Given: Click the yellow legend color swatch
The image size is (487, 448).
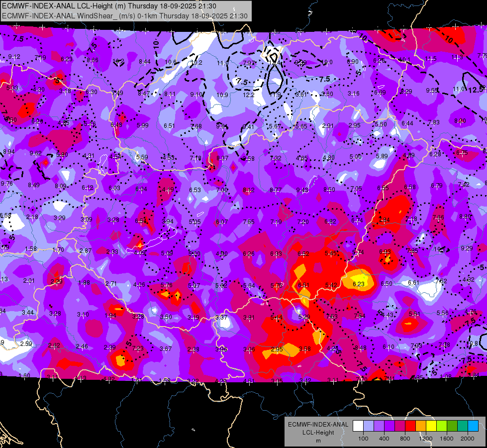Looking at the screenshot, I should pyautogui.click(x=431, y=426).
